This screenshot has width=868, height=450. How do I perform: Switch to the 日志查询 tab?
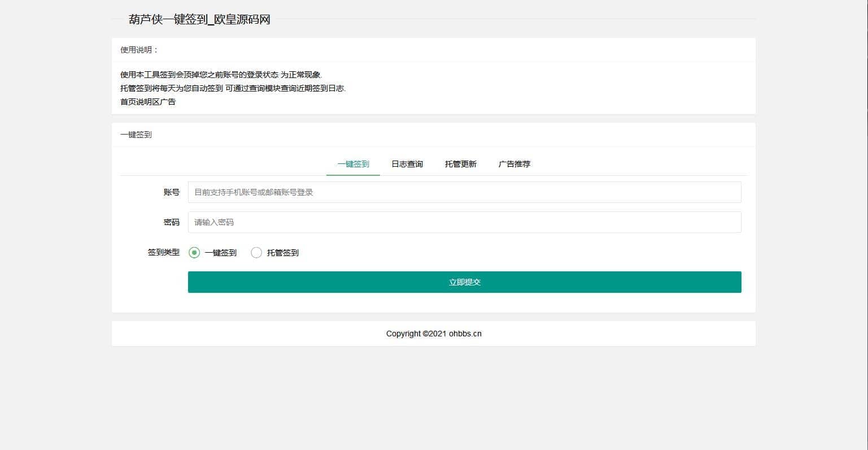[407, 164]
